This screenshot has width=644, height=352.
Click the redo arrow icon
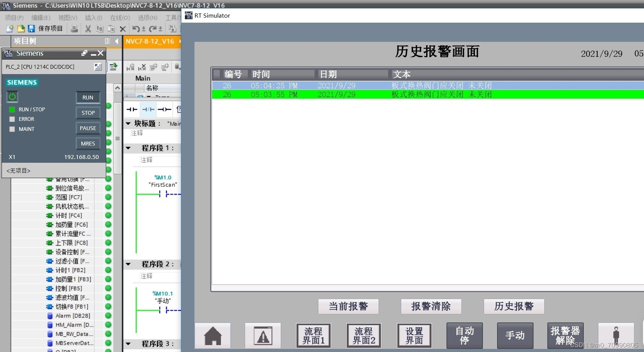tap(153, 29)
